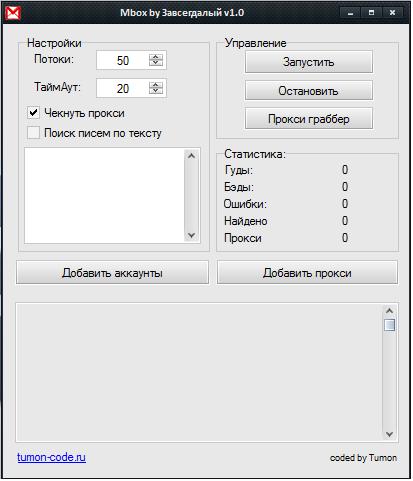Click the Mbox envelope app icon

pyautogui.click(x=14, y=13)
